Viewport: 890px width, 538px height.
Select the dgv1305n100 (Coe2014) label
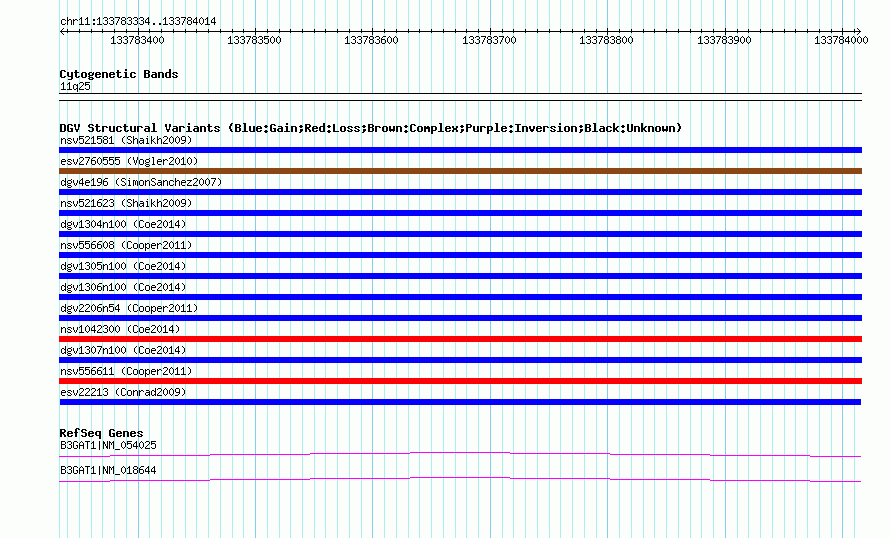coord(123,266)
